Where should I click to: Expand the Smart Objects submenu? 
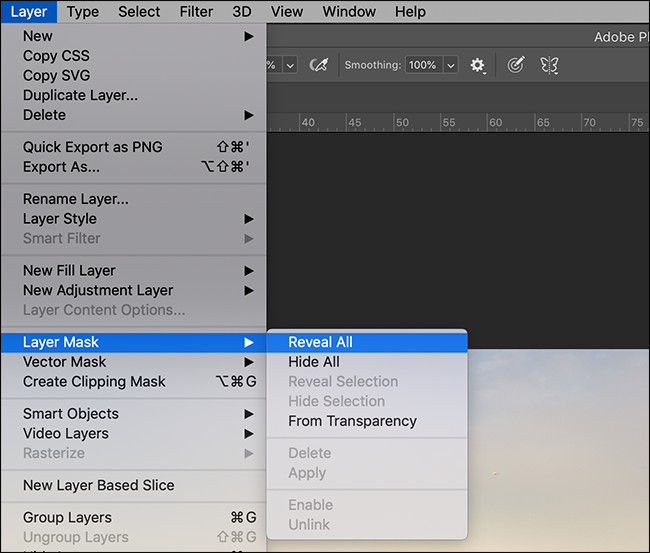pos(133,414)
